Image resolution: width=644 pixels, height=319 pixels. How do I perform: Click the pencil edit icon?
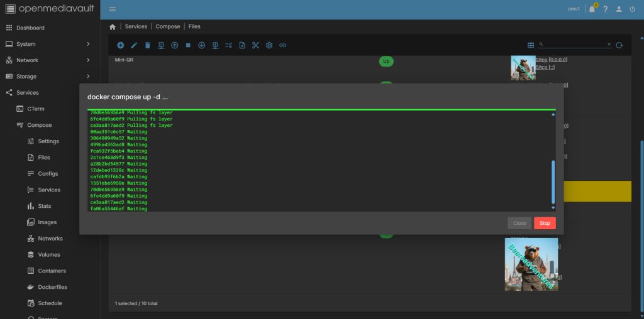click(134, 45)
